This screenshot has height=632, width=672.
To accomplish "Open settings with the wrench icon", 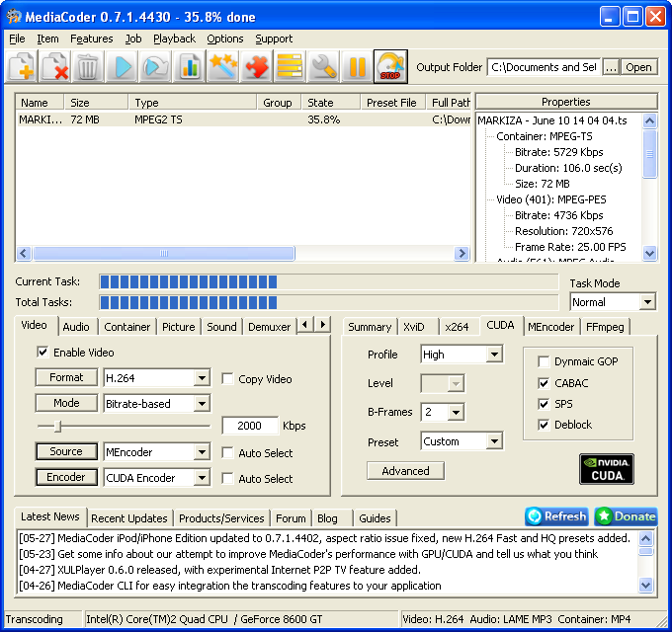I will point(324,67).
